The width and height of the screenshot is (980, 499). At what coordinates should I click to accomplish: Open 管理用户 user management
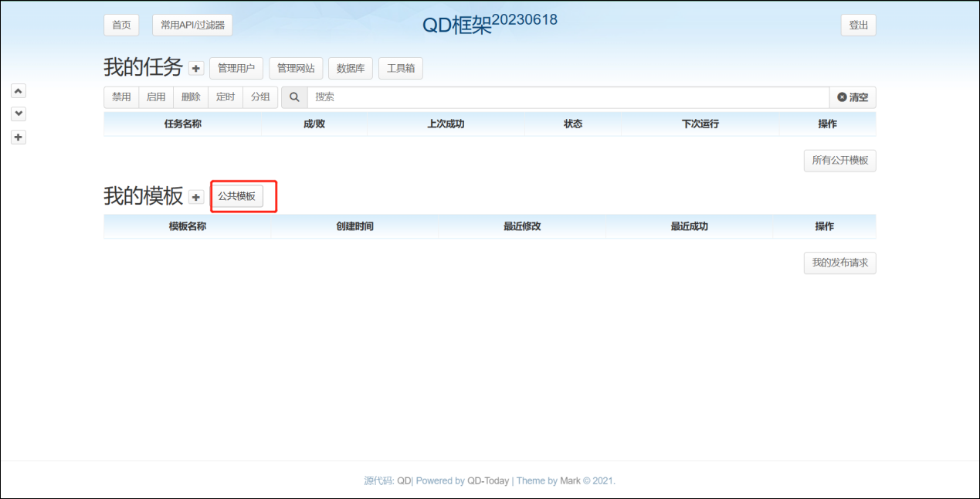coord(236,68)
